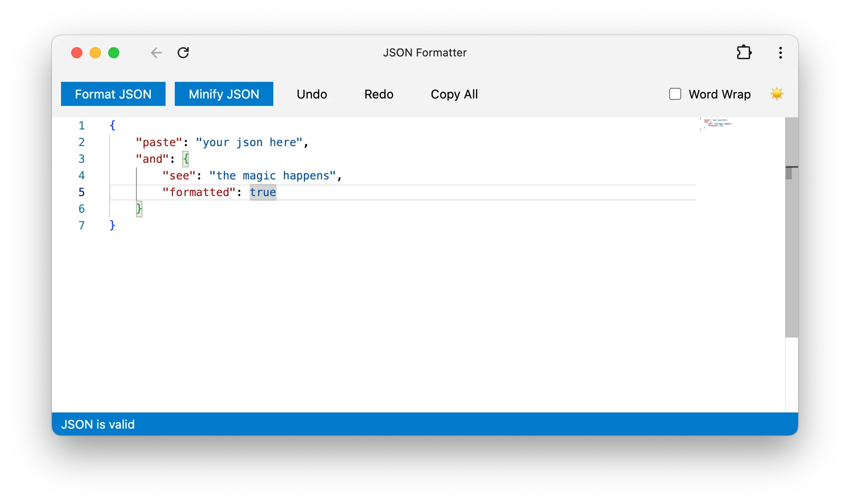
Task: Click the back navigation arrow
Action: [156, 52]
